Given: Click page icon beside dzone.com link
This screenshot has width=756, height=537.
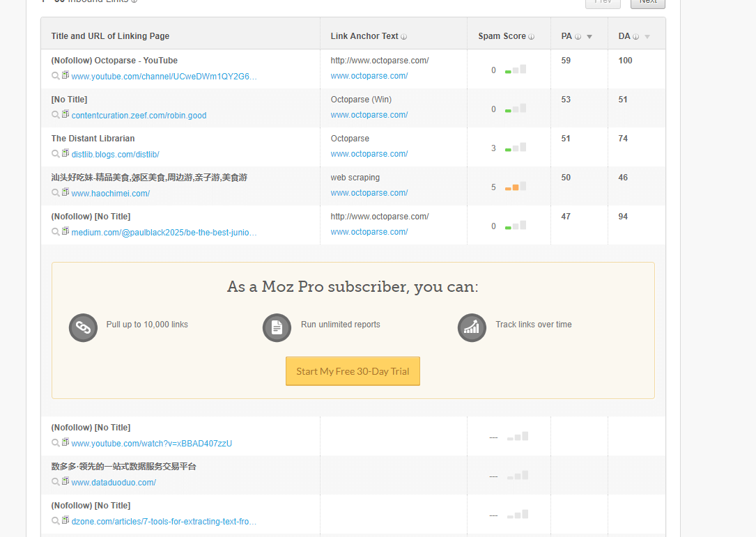Looking at the screenshot, I should click(x=65, y=520).
